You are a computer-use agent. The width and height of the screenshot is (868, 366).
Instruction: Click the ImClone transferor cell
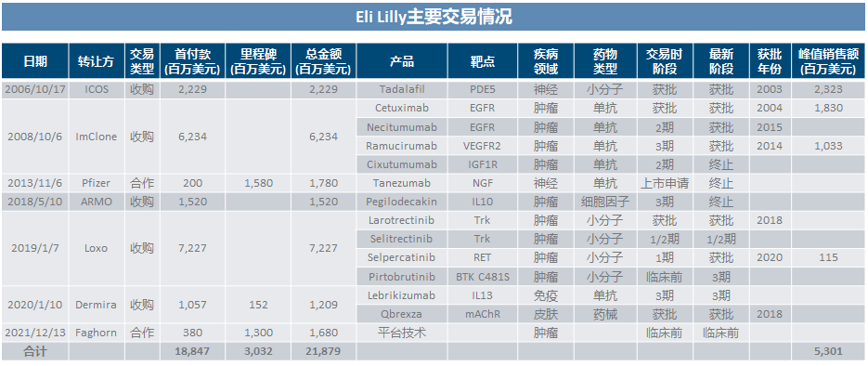(x=97, y=137)
